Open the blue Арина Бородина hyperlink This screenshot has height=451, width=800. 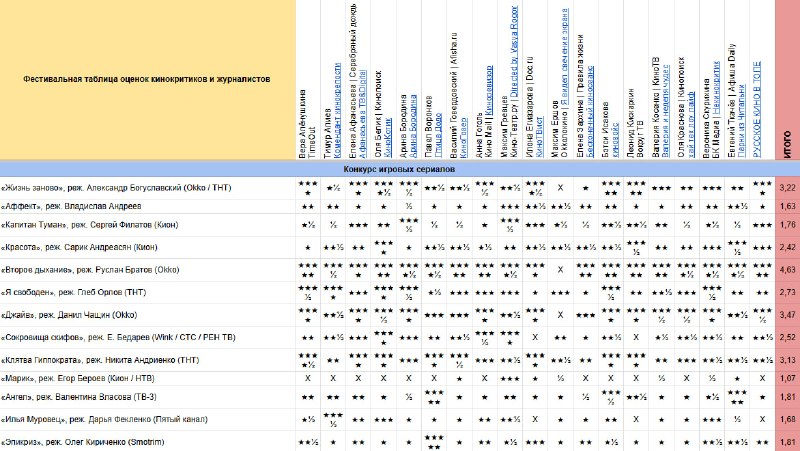[413, 126]
